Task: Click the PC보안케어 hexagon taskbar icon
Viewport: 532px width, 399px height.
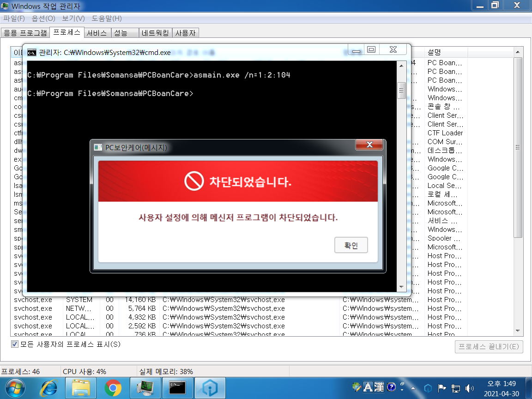Action: 210,388
